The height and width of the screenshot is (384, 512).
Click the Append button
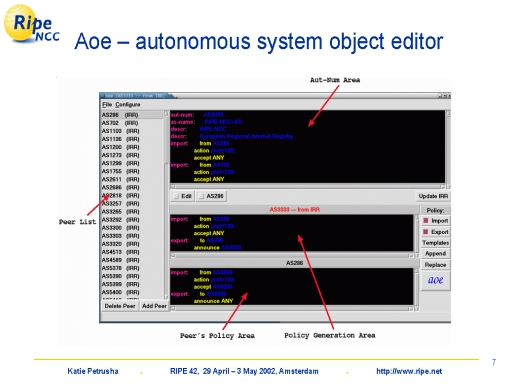tap(436, 254)
